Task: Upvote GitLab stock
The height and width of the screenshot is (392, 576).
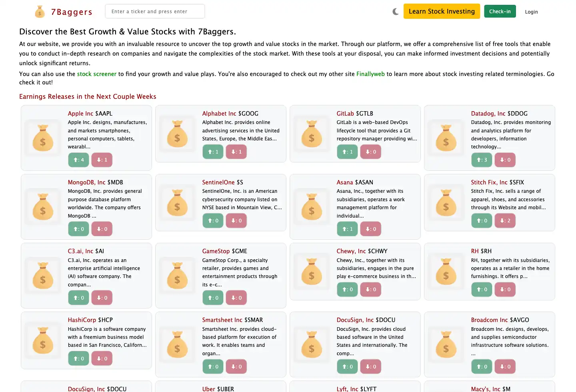Action: [x=347, y=152]
